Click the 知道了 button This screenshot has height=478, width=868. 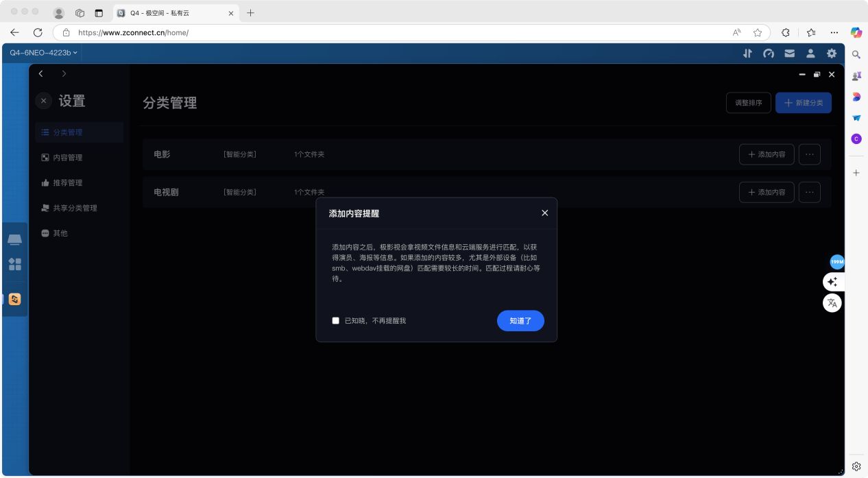[x=520, y=320]
